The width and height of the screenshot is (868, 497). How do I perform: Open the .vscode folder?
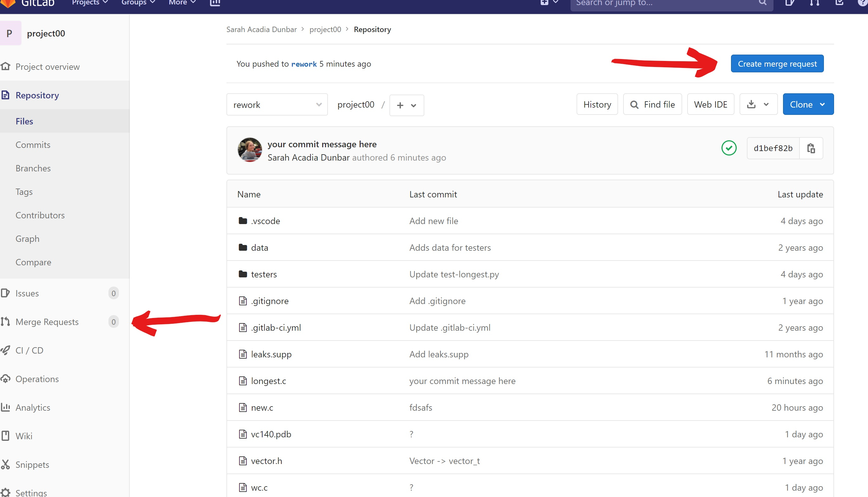(x=265, y=221)
